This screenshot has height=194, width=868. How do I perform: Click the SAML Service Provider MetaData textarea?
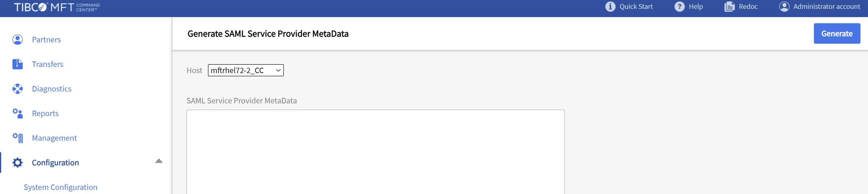click(375, 151)
